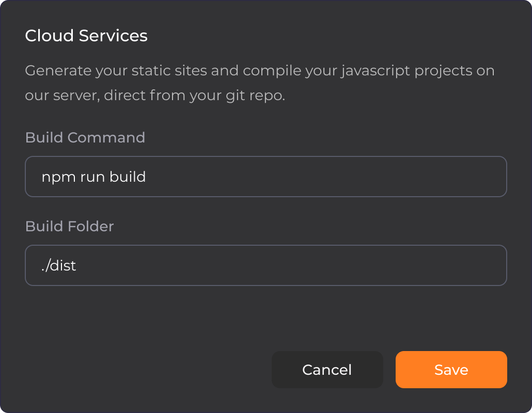
Task: Focus the Build Folder input field
Action: click(x=265, y=265)
